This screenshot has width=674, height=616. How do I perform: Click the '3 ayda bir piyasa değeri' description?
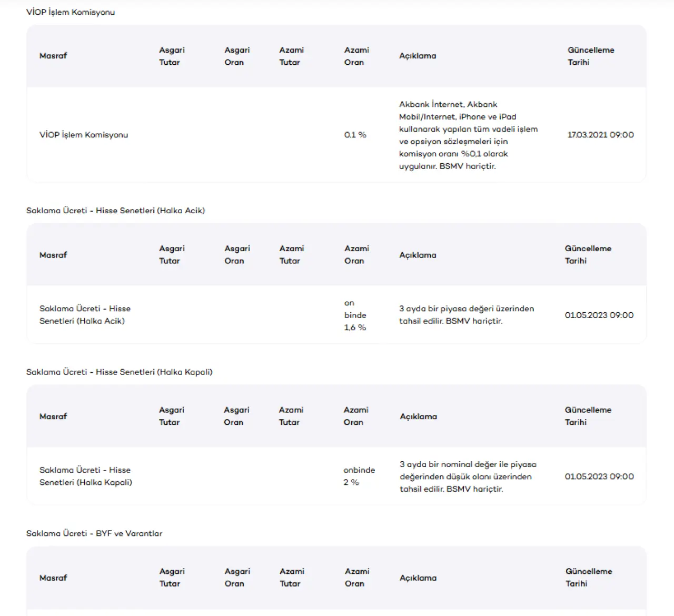click(x=467, y=315)
